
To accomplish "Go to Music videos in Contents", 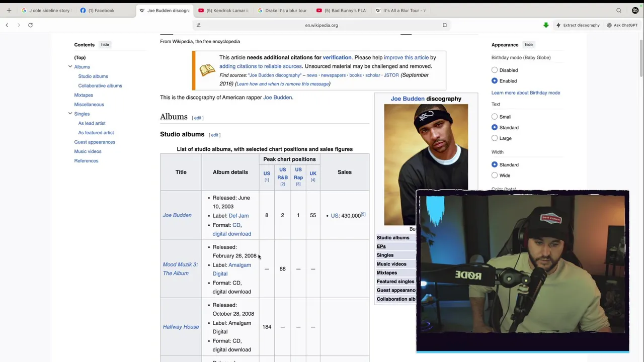I will click(x=88, y=151).
